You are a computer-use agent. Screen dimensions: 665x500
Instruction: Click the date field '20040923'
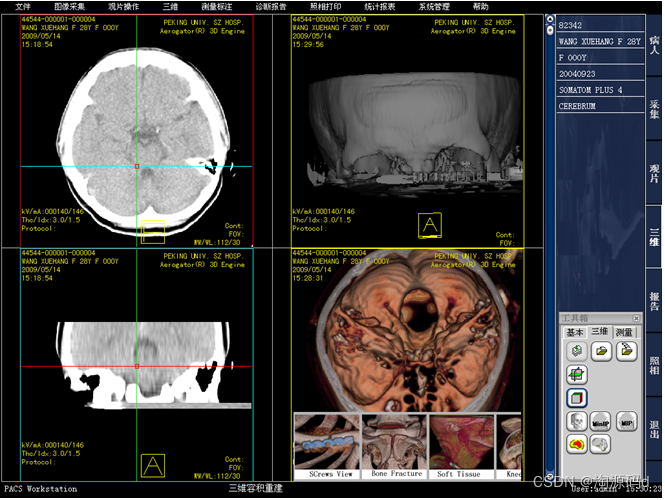(x=600, y=73)
